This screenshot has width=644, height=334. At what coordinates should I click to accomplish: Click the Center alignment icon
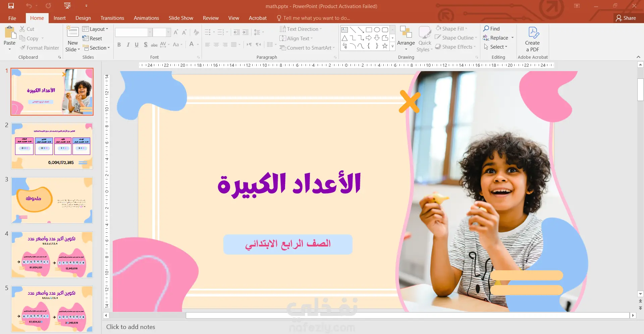pyautogui.click(x=216, y=45)
